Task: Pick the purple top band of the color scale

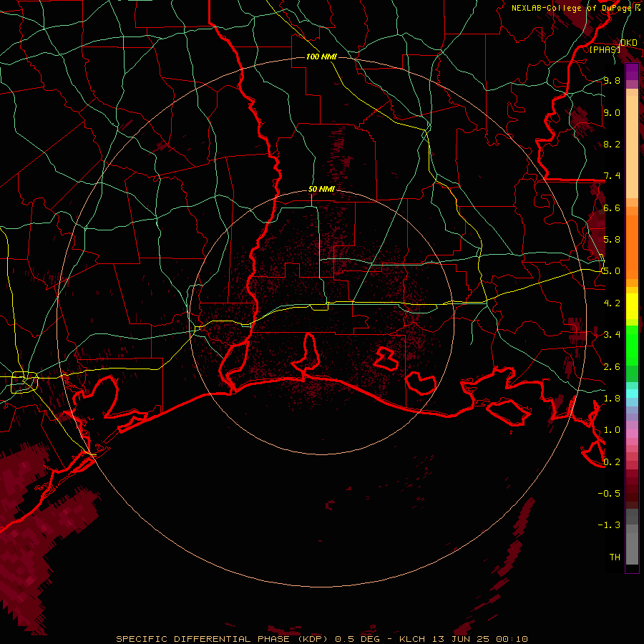Action: click(632, 72)
